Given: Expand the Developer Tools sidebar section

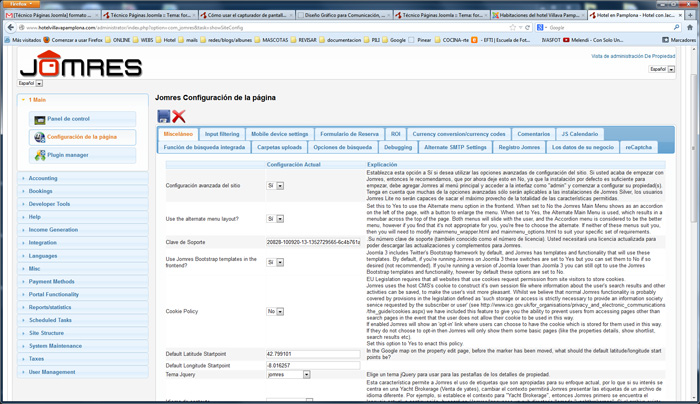Looking at the screenshot, I should tap(83, 204).
